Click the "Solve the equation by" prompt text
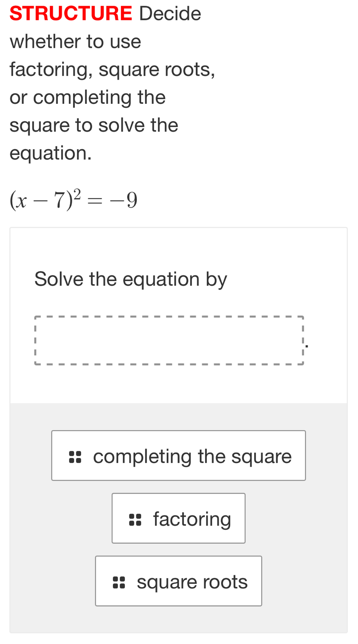 click(130, 279)
